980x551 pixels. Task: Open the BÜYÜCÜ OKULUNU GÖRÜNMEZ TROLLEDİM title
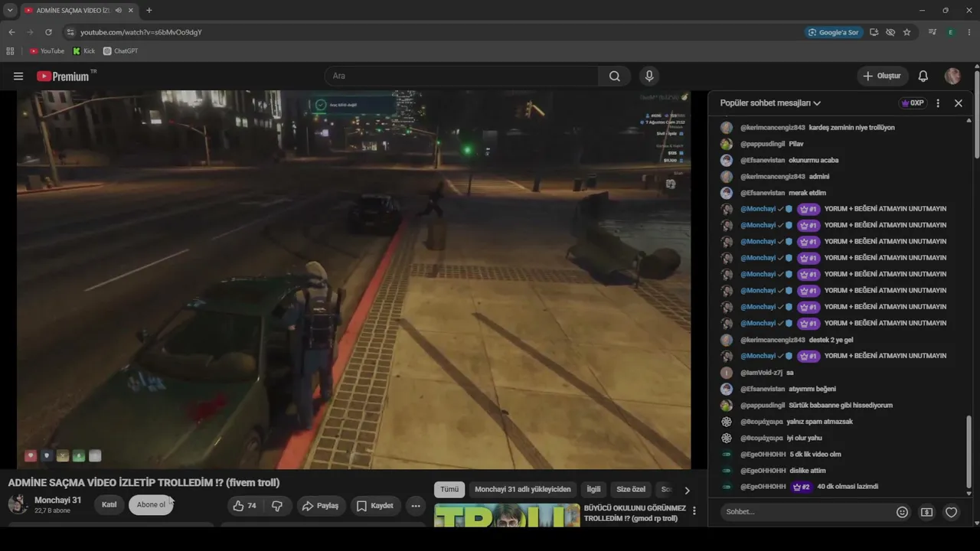pos(635,513)
